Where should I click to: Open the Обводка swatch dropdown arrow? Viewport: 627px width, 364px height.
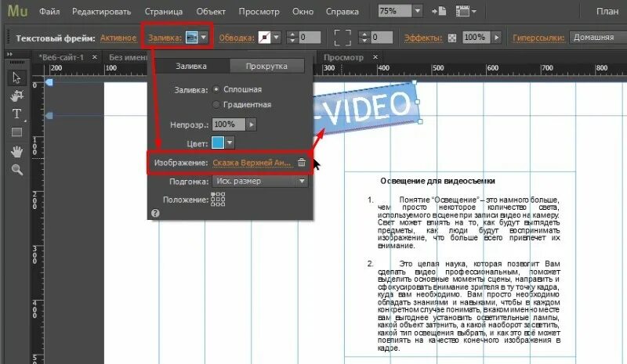click(277, 38)
